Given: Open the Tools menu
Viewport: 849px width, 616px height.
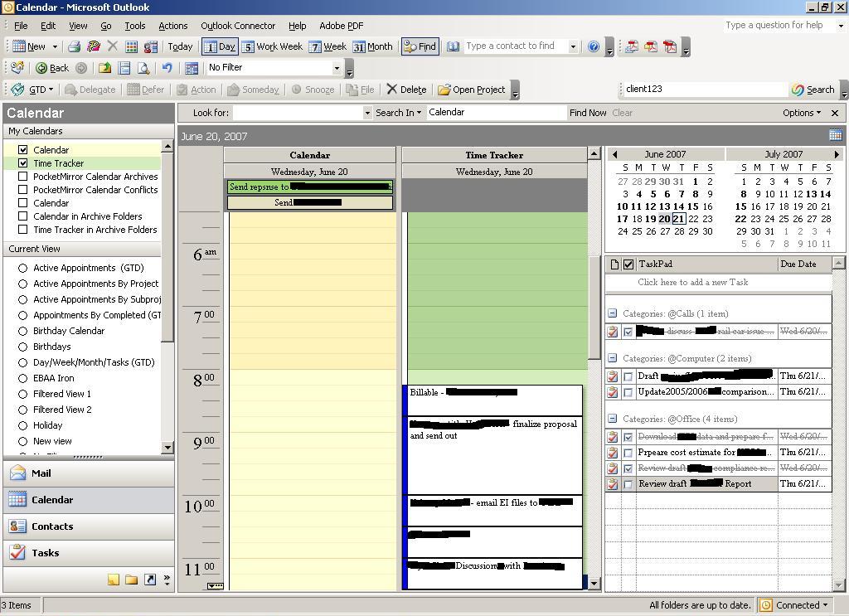Looking at the screenshot, I should point(135,26).
